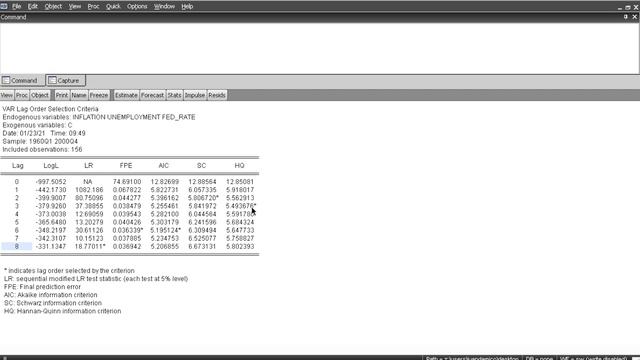Click the Freeze button
This screenshot has width=640, height=360.
99,95
